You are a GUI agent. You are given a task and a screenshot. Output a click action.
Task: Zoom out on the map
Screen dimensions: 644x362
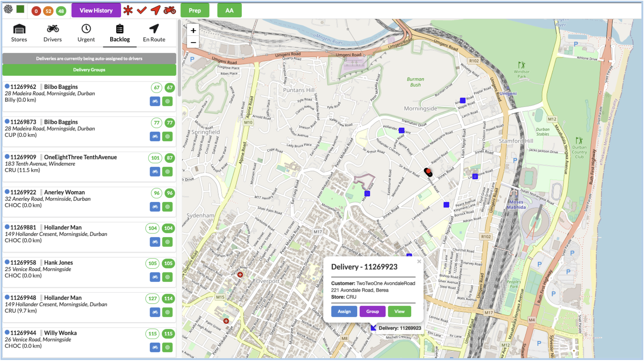pyautogui.click(x=193, y=42)
